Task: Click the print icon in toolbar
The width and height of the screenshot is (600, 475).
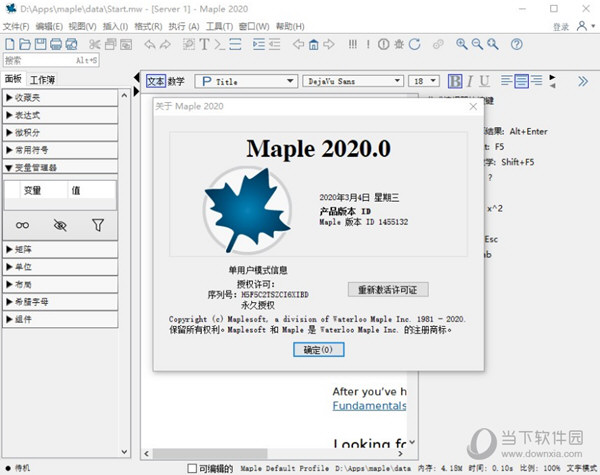Action: click(56, 44)
